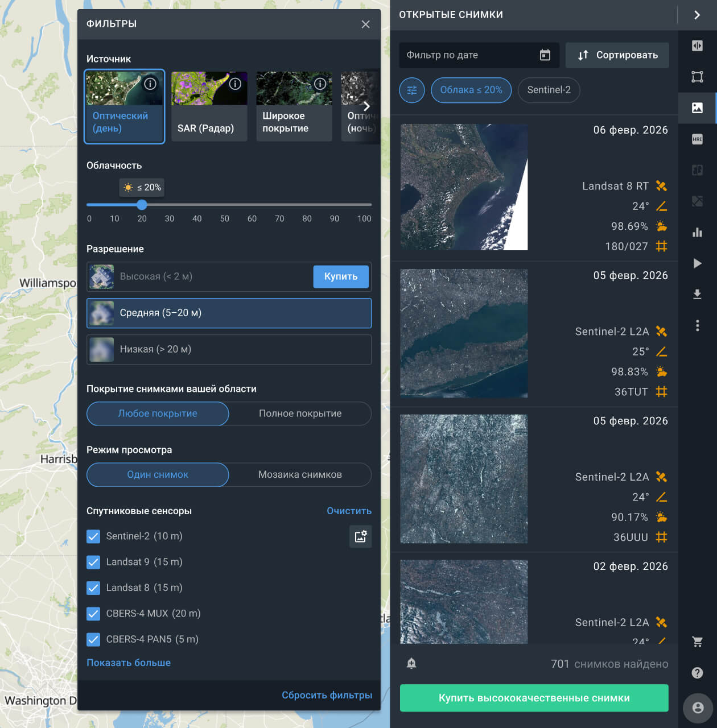Select the SAR (Радар) source card
Screen dimensions: 717x728
click(x=209, y=106)
